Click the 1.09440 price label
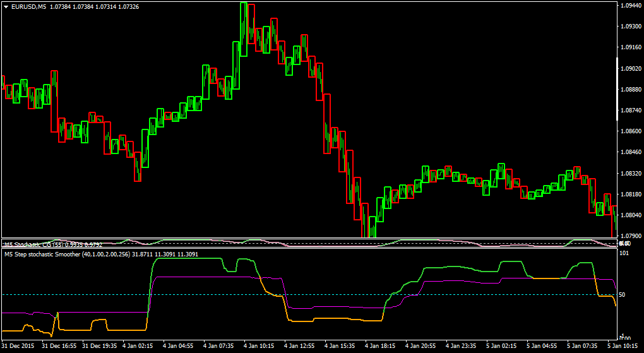The width and height of the screenshot is (644, 353). coord(631,6)
